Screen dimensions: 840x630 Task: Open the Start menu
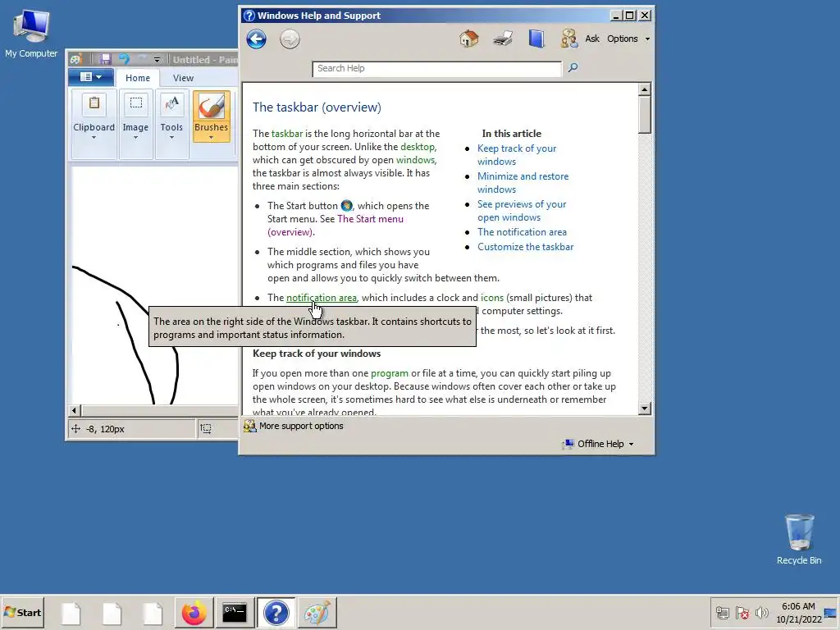tap(22, 612)
